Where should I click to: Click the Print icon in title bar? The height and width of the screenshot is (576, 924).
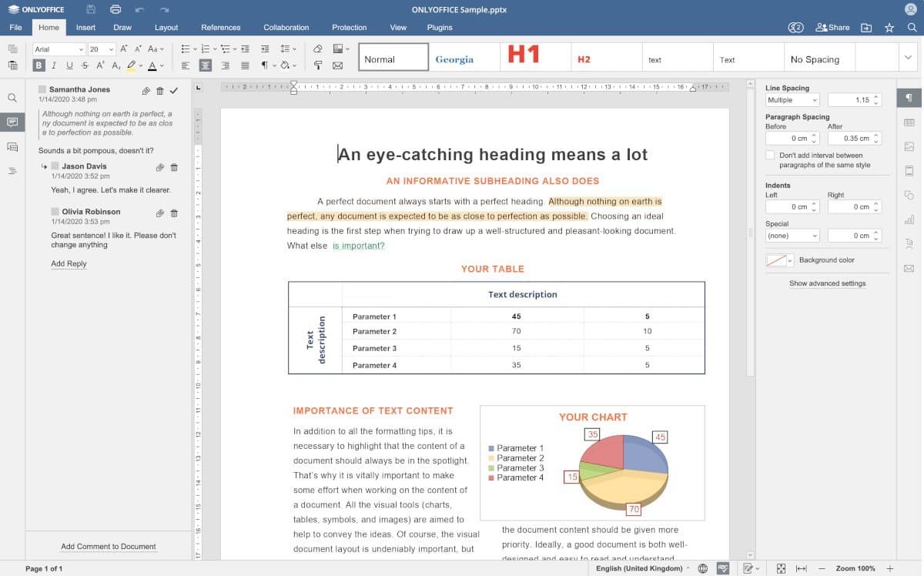(115, 9)
